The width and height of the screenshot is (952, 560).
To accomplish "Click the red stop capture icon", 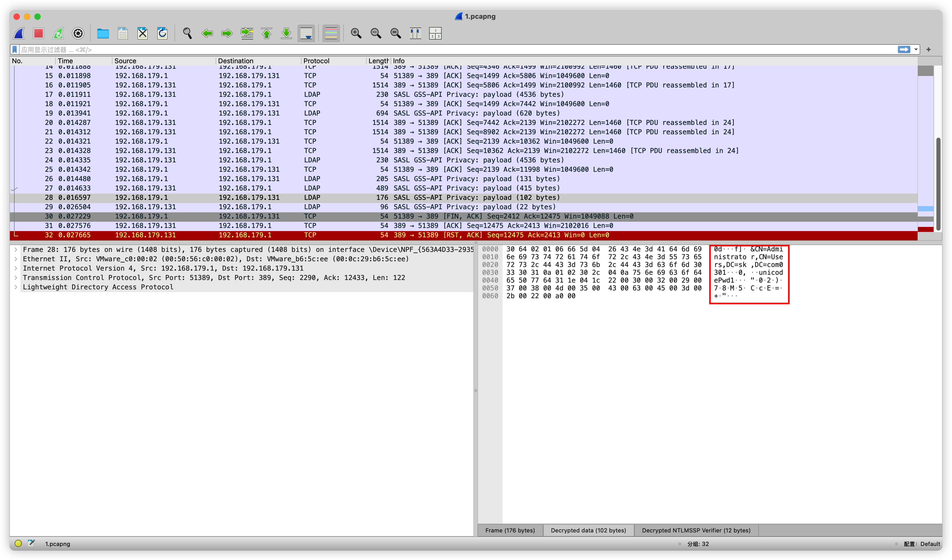I will click(x=39, y=34).
